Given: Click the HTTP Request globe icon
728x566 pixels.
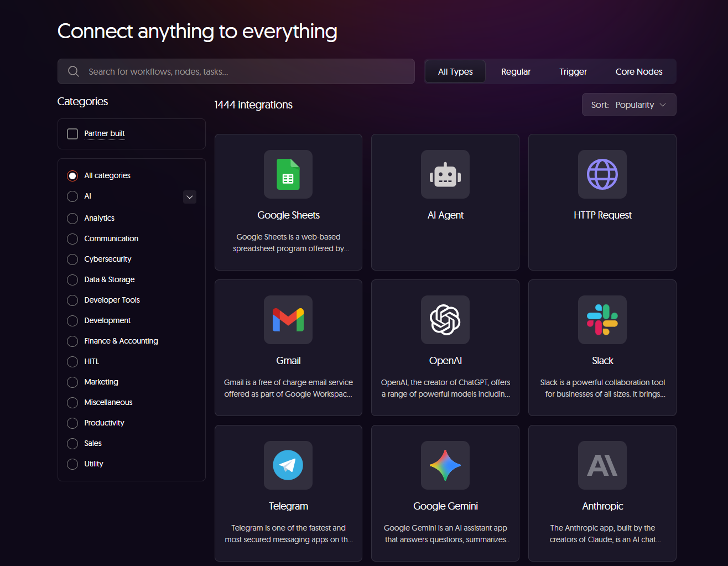Looking at the screenshot, I should tap(602, 174).
